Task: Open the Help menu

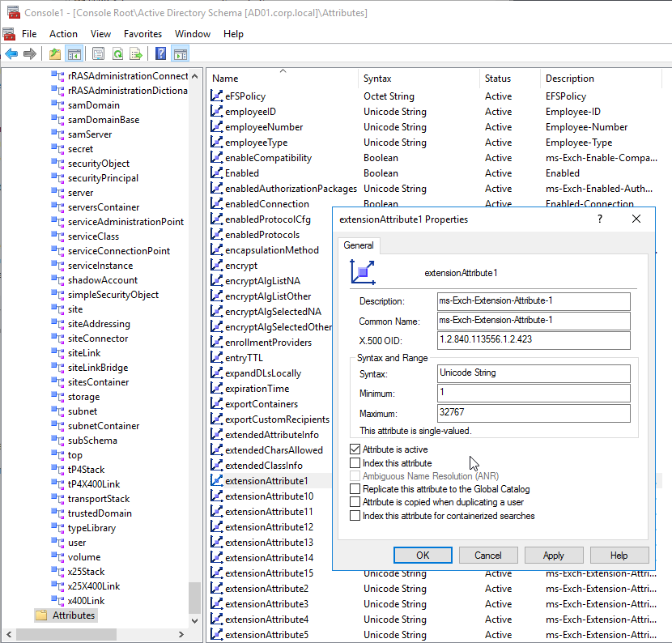Action: 233,34
